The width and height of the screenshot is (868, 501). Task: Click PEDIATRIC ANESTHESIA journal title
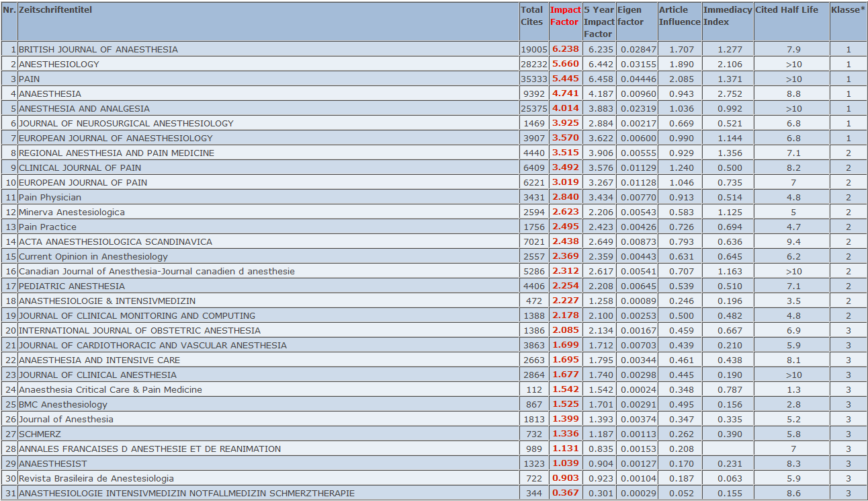tap(72, 286)
